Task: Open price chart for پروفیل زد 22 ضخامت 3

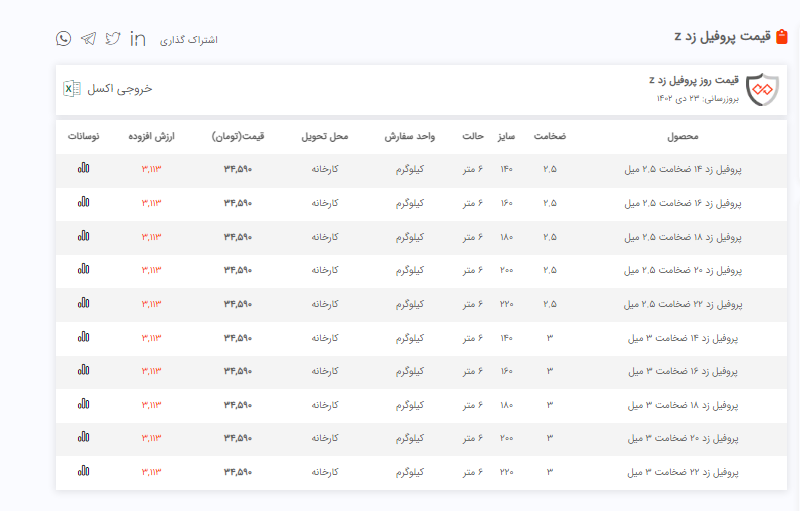Action: pyautogui.click(x=84, y=471)
